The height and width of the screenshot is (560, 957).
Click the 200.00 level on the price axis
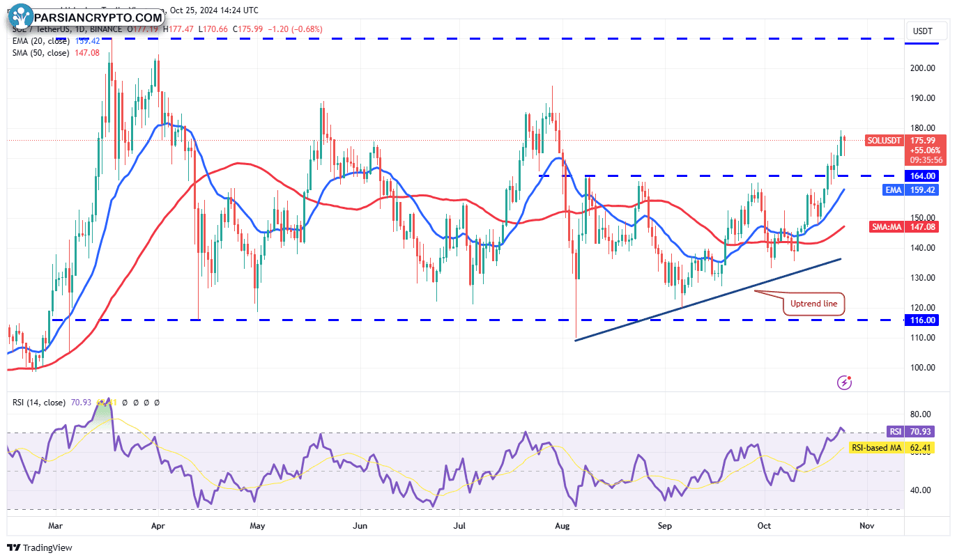click(924, 68)
